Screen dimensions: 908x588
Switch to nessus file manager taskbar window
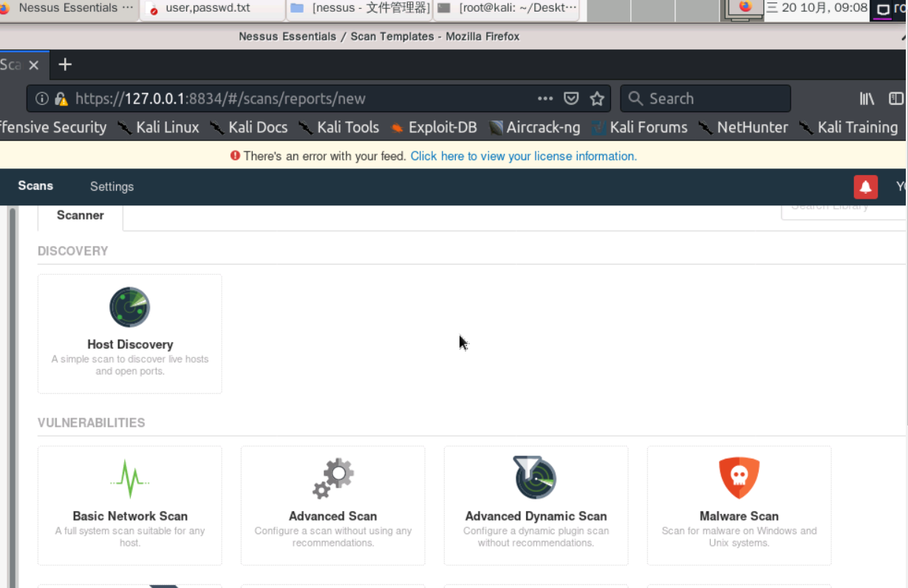point(359,9)
